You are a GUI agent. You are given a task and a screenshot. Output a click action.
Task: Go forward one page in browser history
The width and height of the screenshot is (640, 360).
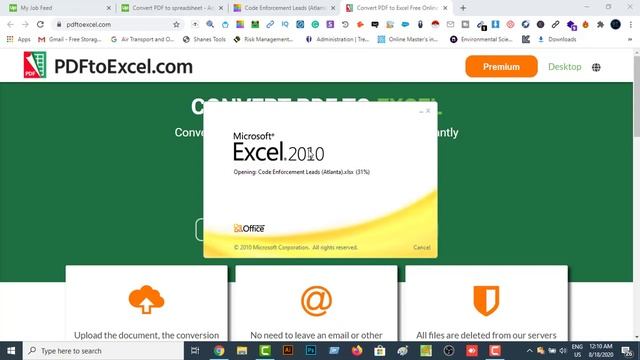click(25, 24)
